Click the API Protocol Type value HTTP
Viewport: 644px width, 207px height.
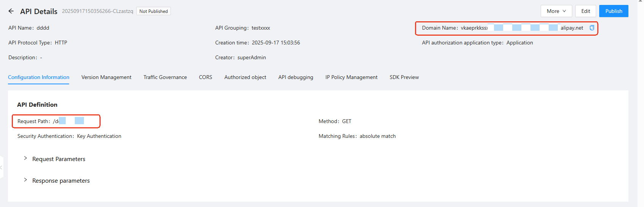61,43
